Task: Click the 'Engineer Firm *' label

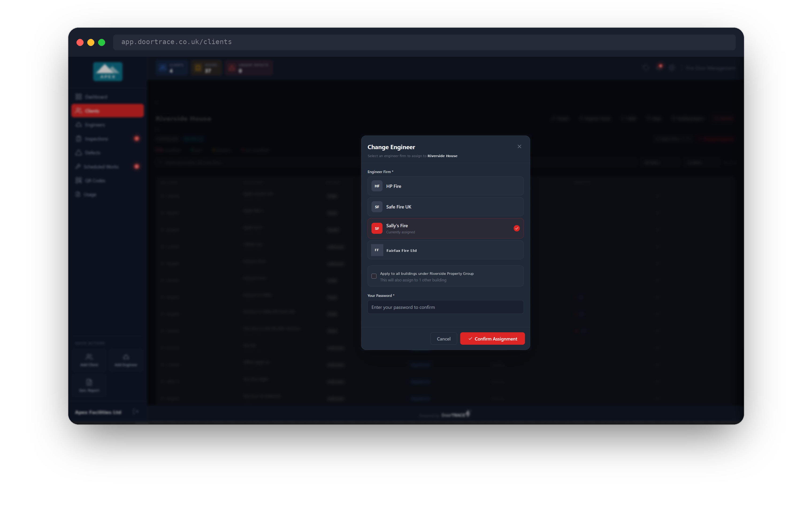Action: [x=380, y=172]
